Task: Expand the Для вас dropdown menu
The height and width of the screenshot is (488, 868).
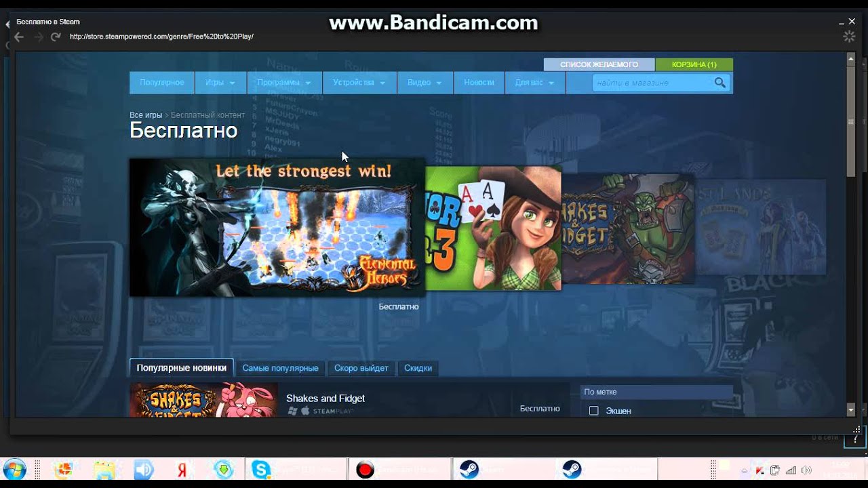Action: [x=535, y=83]
